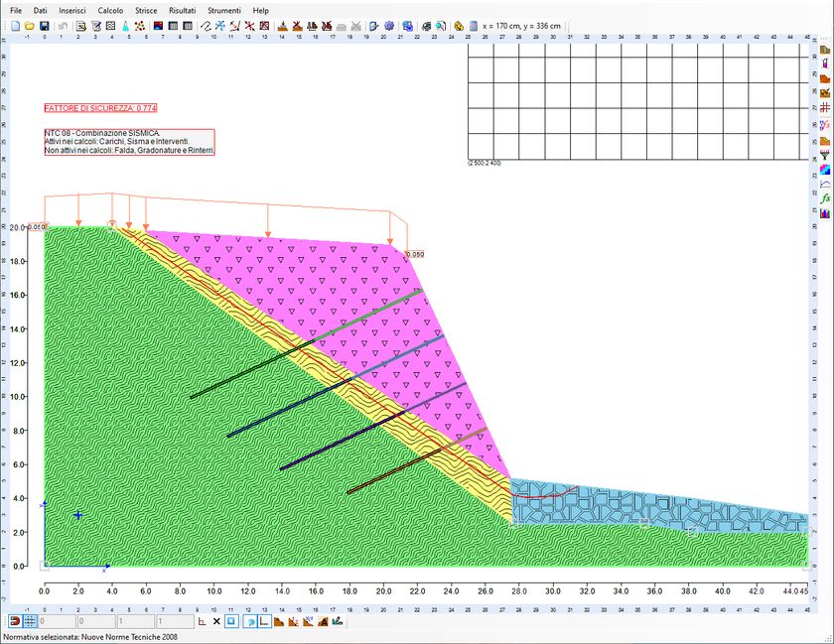
Task: Click the flask icon in toolbar
Action: click(x=125, y=26)
